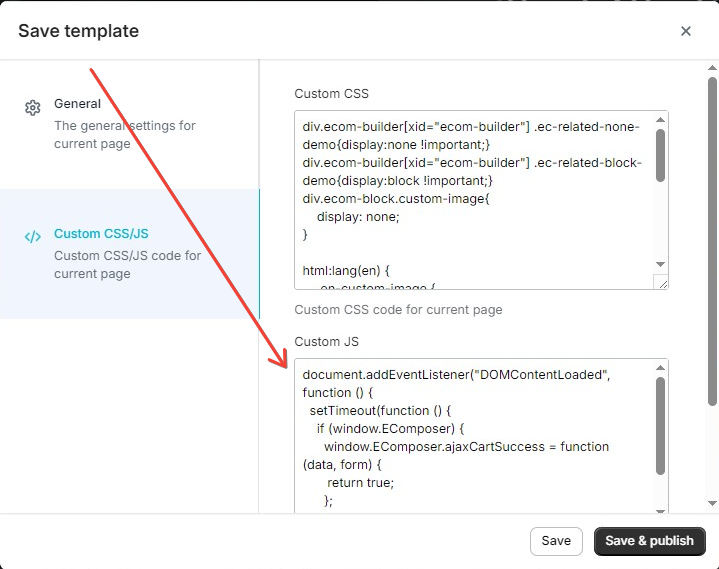Click inside the Custom JS code editor
Screen dimensions: 719x569
(x=472, y=438)
